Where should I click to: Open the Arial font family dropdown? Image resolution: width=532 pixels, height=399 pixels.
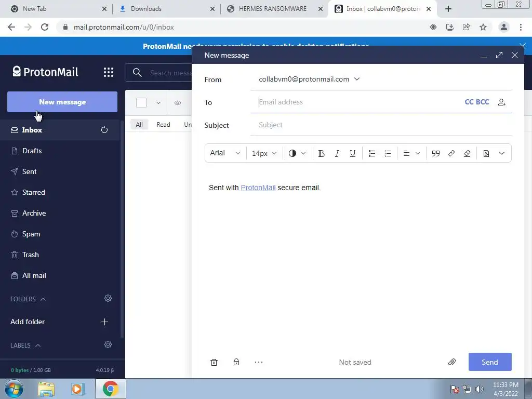coord(225,153)
